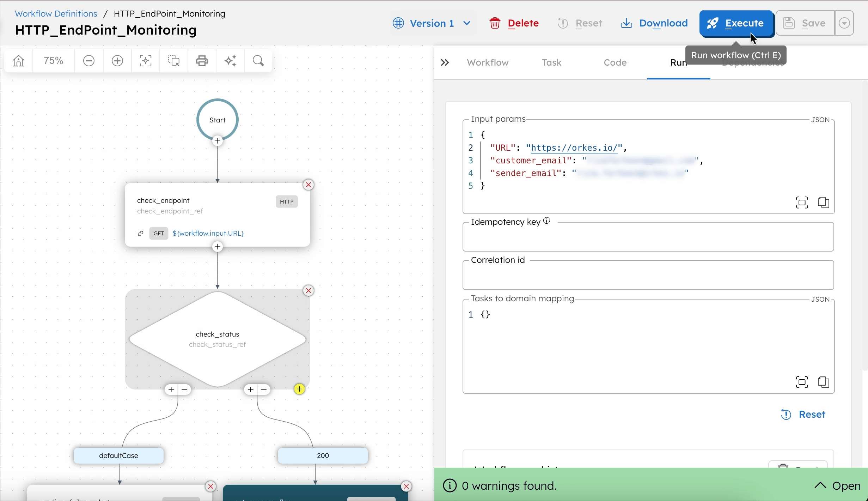Click the disabled Reset button in header

pos(580,23)
